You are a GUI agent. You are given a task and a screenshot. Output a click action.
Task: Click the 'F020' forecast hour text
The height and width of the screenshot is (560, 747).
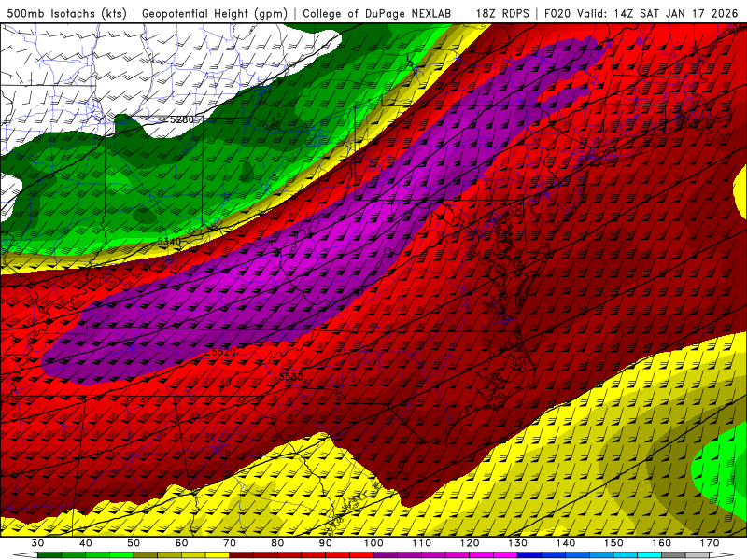pyautogui.click(x=557, y=13)
